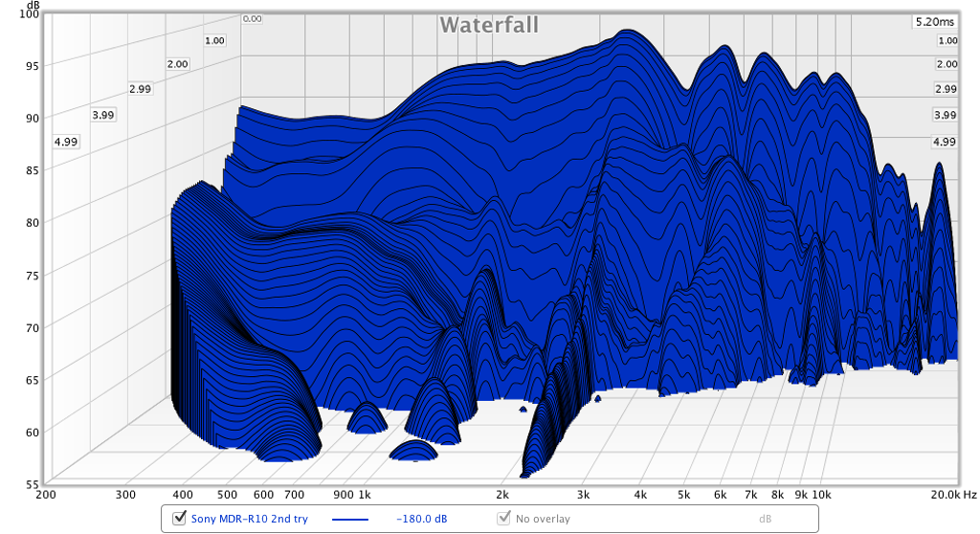Click the 9k frequency axis label

tap(801, 495)
